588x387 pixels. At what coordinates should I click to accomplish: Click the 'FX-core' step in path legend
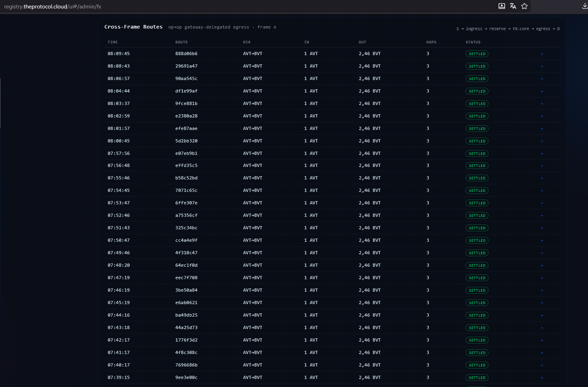pos(521,29)
